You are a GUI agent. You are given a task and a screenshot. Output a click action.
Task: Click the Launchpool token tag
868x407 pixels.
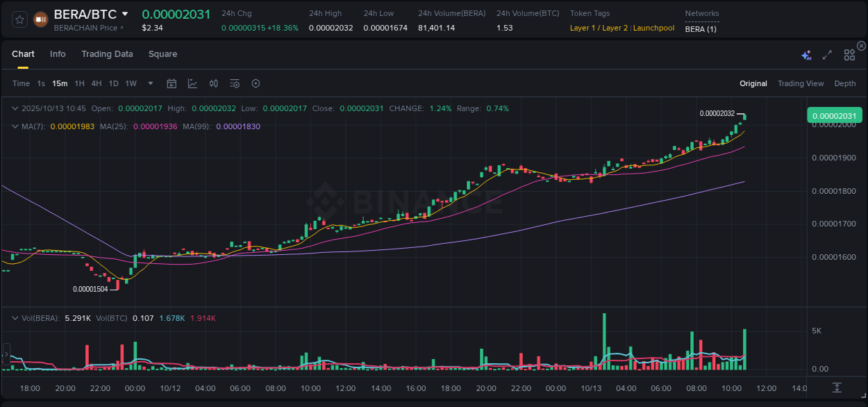[653, 28]
